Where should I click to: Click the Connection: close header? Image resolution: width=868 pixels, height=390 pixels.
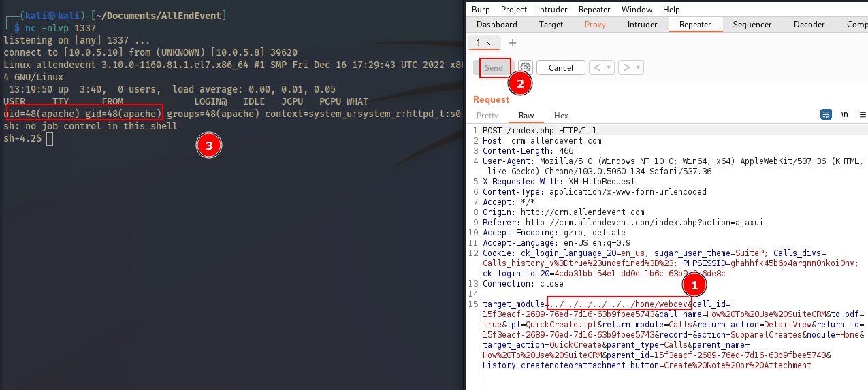point(523,284)
